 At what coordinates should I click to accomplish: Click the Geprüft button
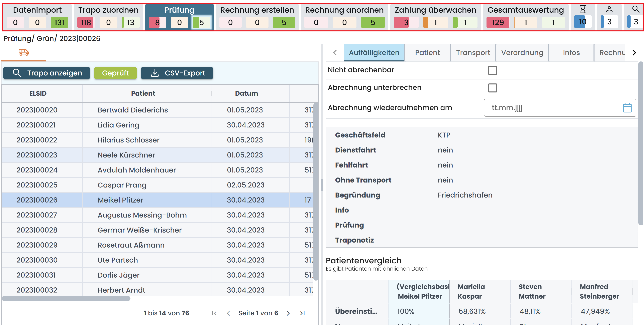tap(115, 73)
